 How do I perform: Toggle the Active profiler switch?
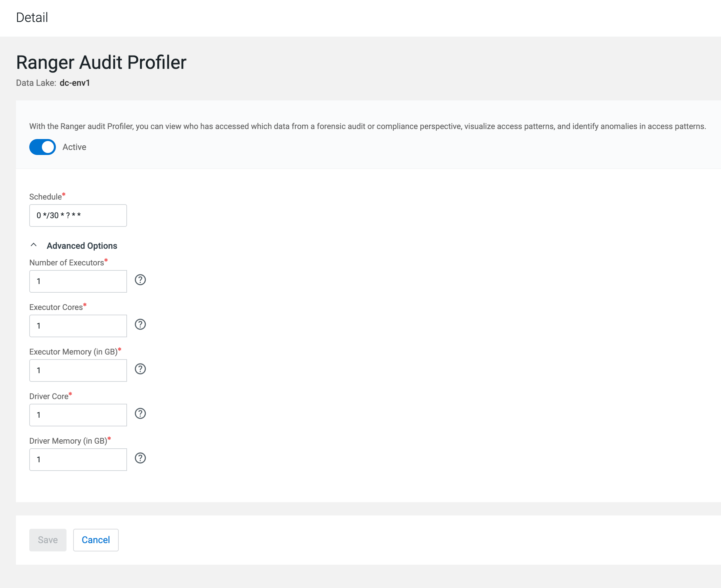click(x=43, y=147)
